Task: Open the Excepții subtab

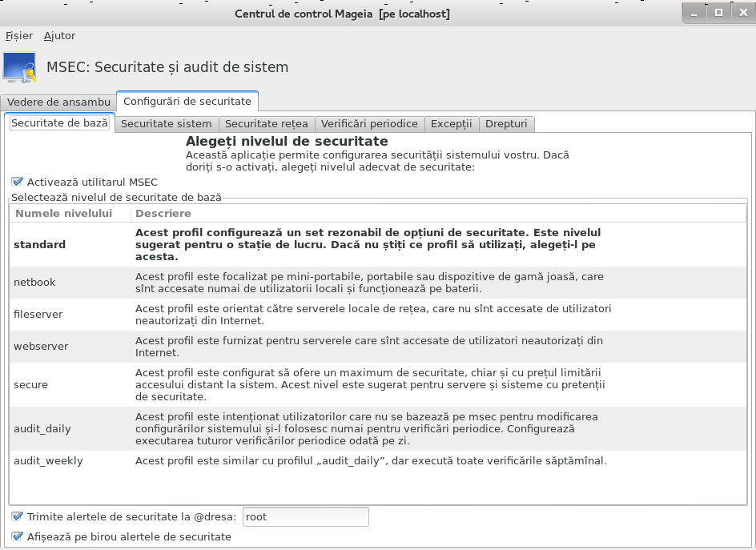Action: (452, 124)
